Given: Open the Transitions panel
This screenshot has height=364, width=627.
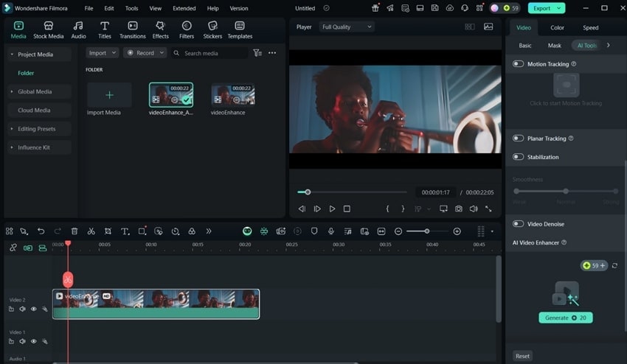Looking at the screenshot, I should click(132, 30).
